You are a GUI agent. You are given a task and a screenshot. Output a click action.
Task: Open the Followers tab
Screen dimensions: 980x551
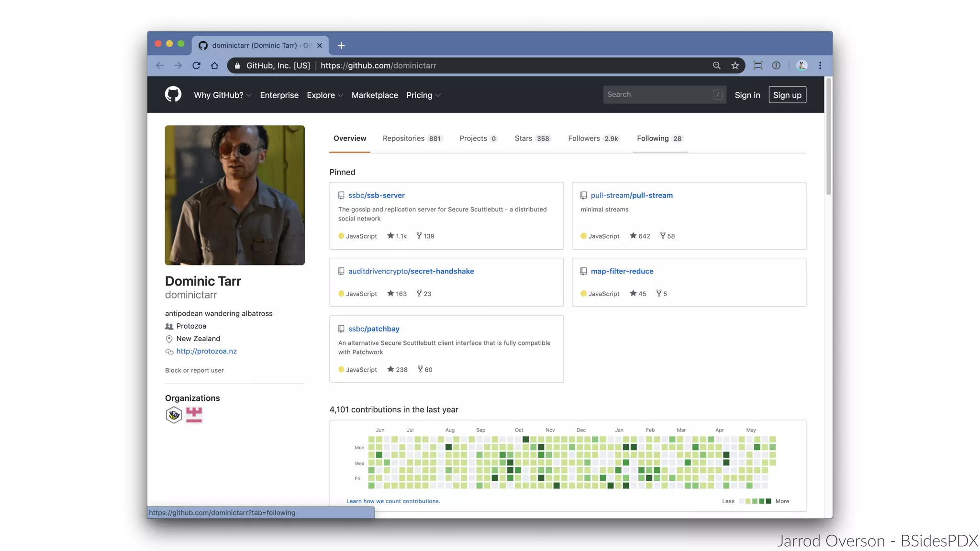click(593, 138)
